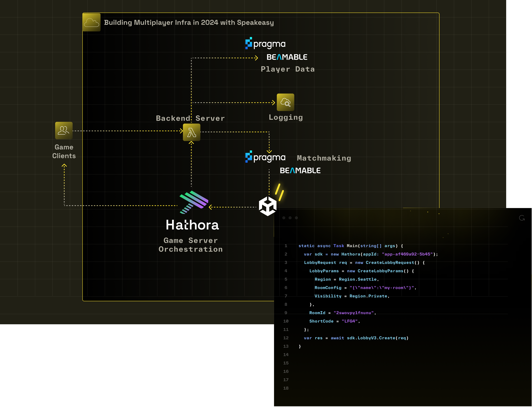This screenshot has width=532, height=407.
Task: Toggle the middle window control dot
Action: (x=290, y=218)
